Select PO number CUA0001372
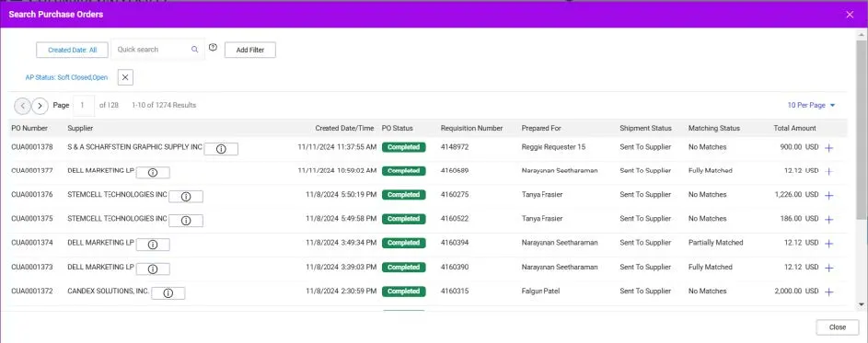868x343 pixels. pyautogui.click(x=32, y=291)
